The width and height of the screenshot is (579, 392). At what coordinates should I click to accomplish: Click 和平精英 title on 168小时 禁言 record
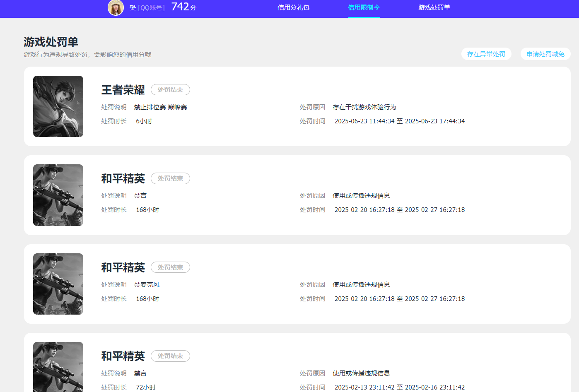(x=123, y=178)
